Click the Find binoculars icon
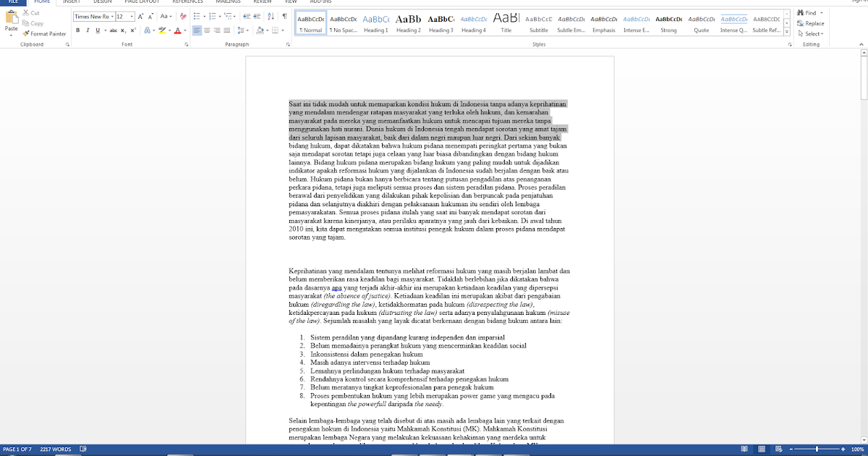This screenshot has height=456, width=868. click(x=801, y=13)
